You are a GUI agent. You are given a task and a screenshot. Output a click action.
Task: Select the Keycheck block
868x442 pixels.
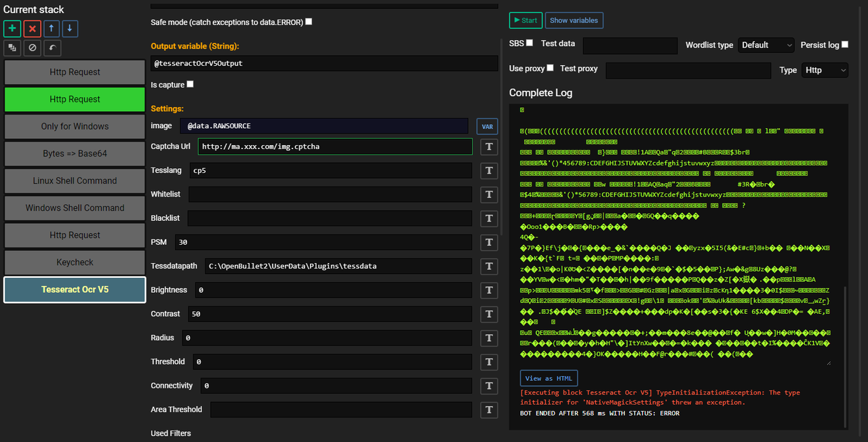point(75,262)
